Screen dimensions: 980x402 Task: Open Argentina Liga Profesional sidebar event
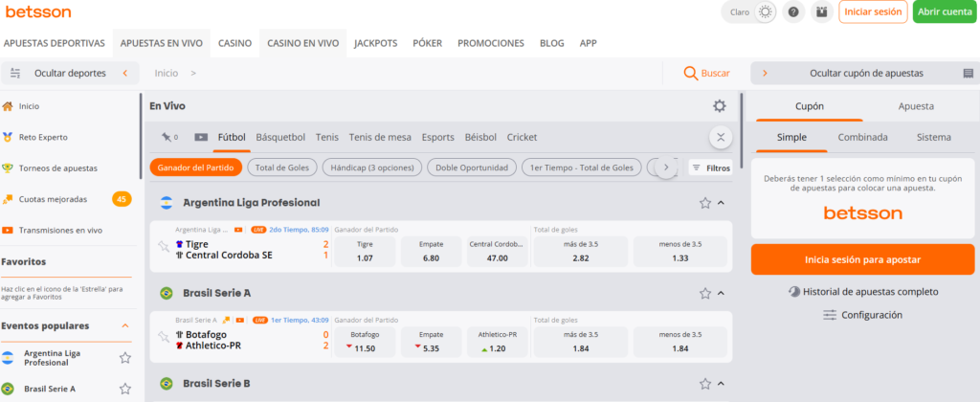[52, 358]
